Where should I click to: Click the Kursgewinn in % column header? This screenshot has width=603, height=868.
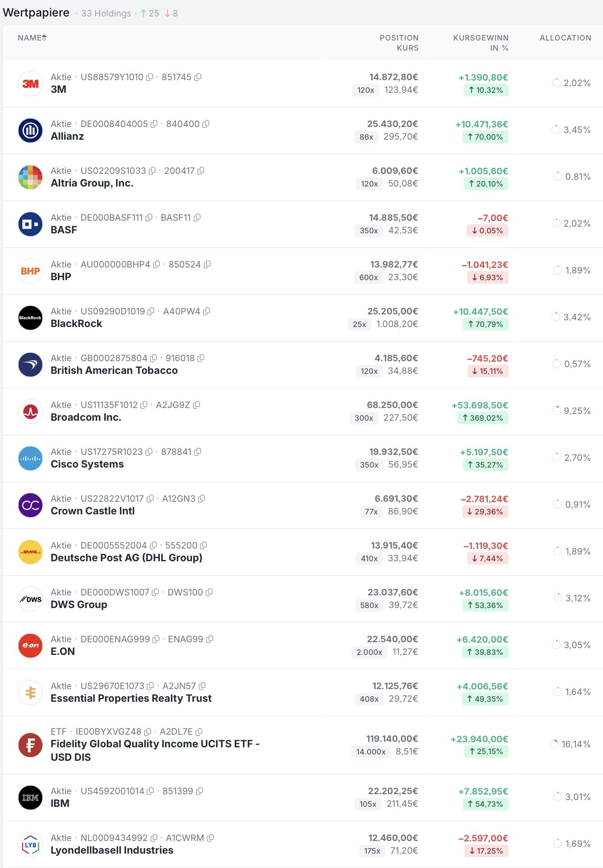[481, 43]
